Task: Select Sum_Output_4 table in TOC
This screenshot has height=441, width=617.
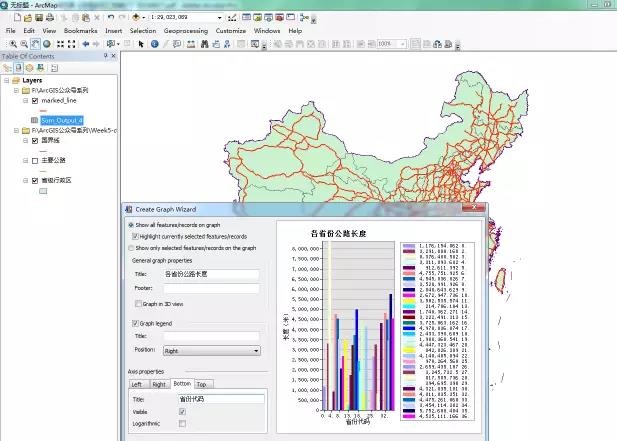Action: (x=62, y=120)
